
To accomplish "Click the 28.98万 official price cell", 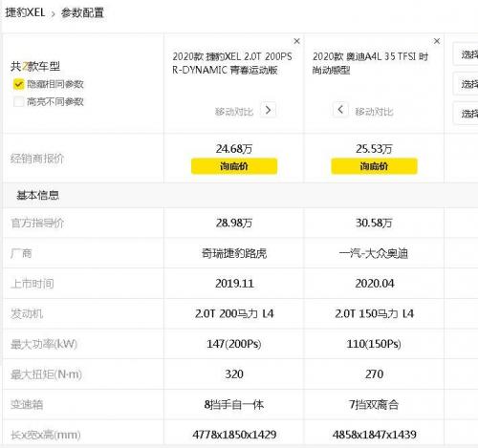I will pyautogui.click(x=234, y=223).
